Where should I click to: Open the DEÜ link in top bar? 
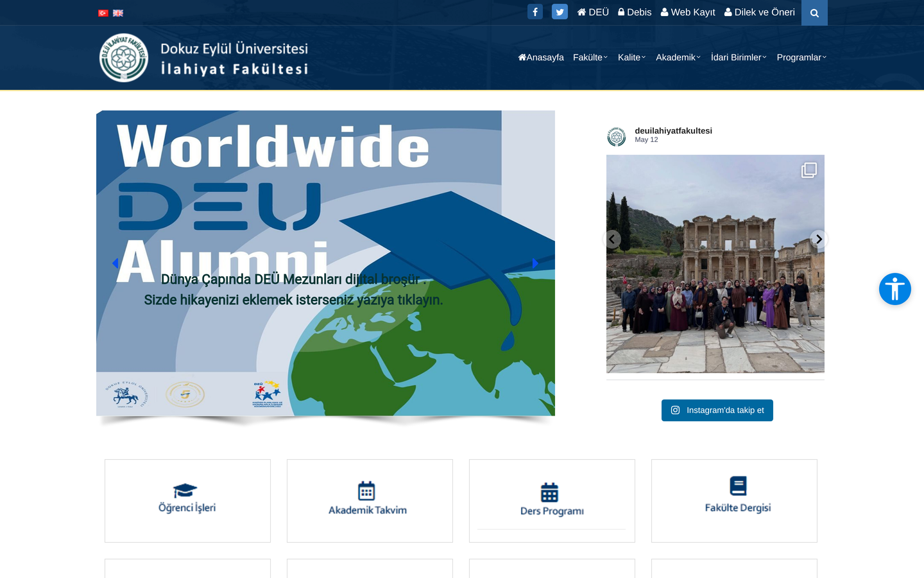point(593,12)
